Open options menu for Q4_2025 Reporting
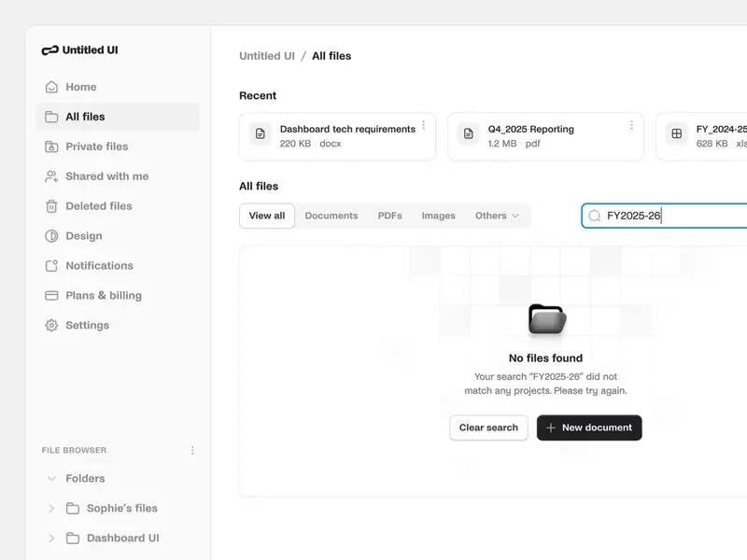Viewport: 747px width, 560px height. [631, 125]
